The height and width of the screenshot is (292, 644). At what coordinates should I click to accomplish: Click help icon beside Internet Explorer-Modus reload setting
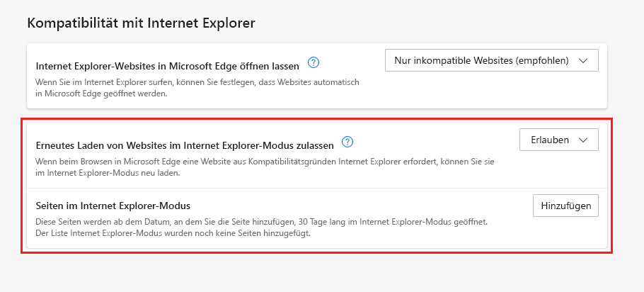tap(347, 142)
